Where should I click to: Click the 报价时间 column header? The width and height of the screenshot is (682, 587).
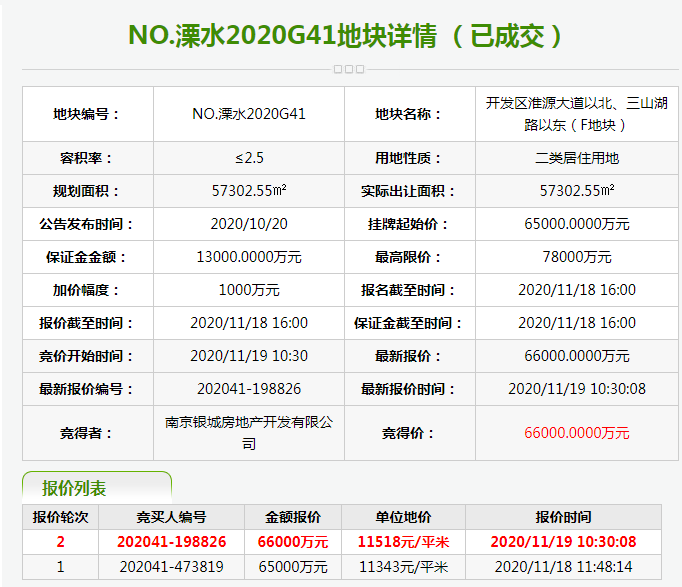(564, 517)
